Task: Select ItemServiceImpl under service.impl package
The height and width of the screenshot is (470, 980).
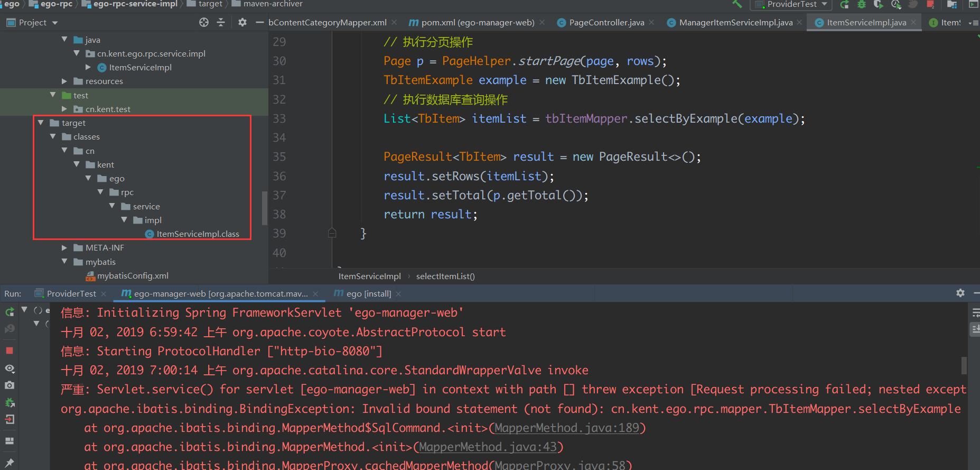Action: [x=135, y=67]
